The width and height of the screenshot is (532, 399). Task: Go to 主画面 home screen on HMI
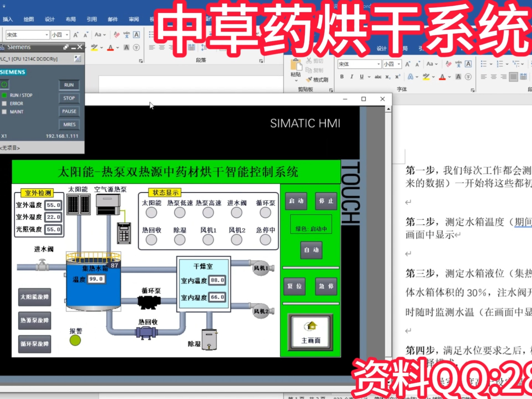tap(311, 332)
